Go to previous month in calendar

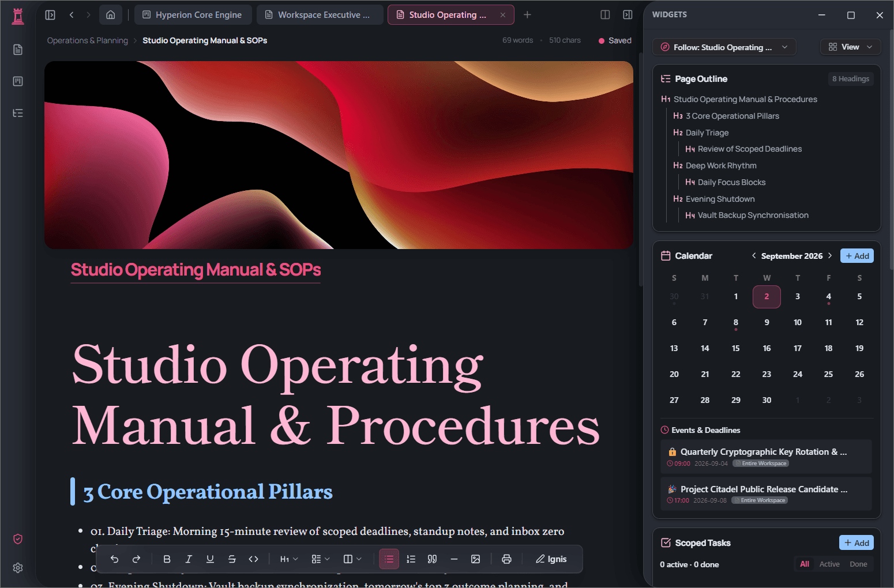(754, 256)
